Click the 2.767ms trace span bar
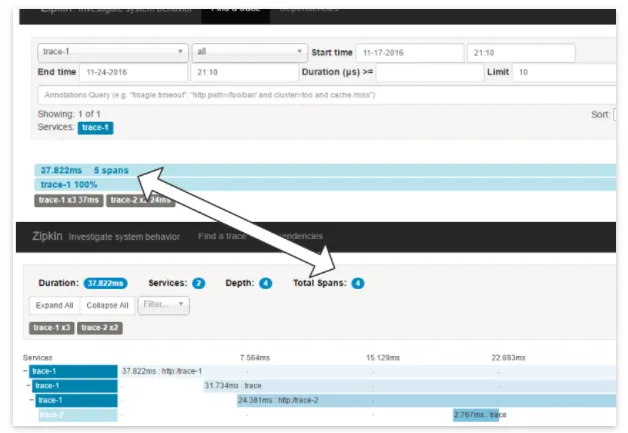Image resolution: width=628 pixels, height=433 pixels. 476,415
